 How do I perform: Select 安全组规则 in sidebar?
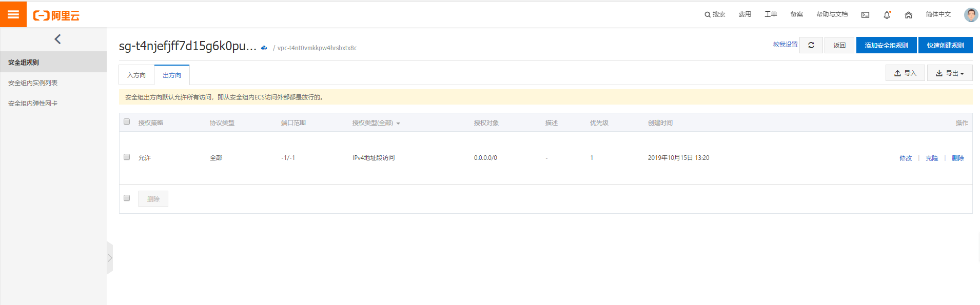(x=53, y=62)
